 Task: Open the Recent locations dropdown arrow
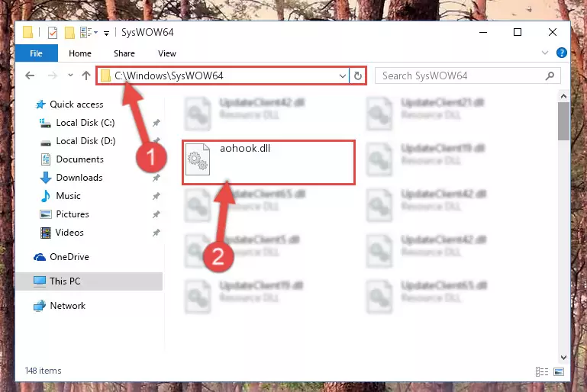pos(70,76)
